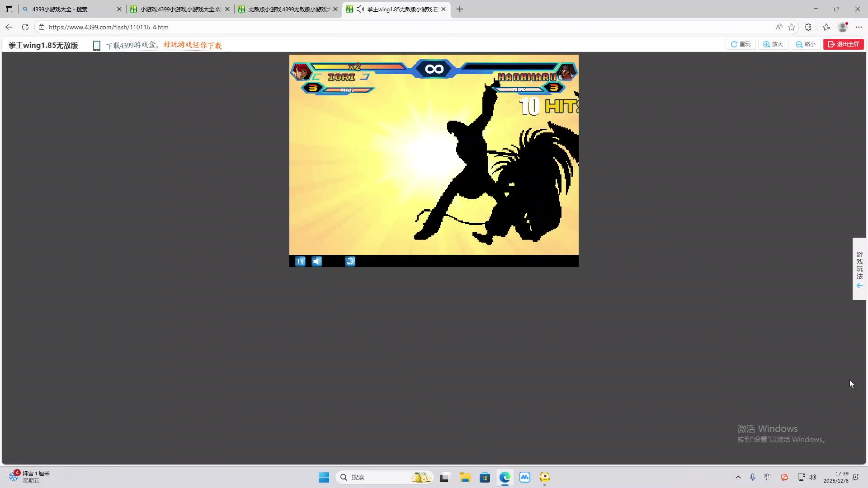
Task: Switch to 无敌版小游戏 tab
Action: (x=287, y=9)
